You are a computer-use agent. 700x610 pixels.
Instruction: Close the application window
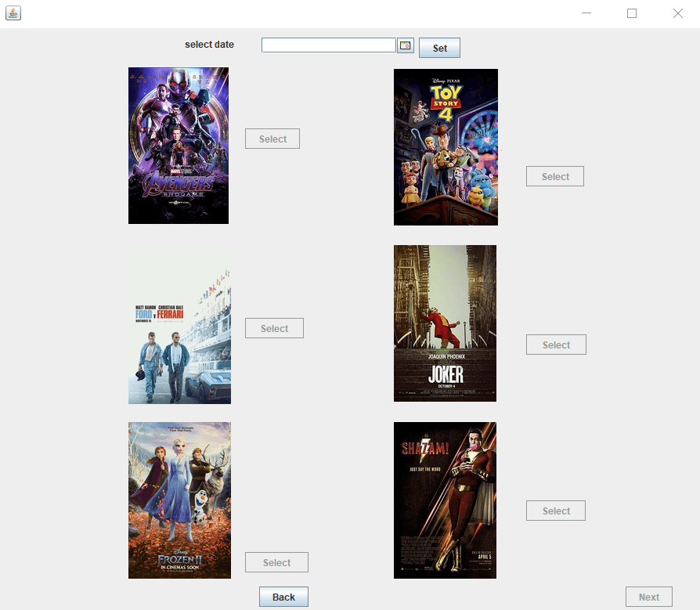tap(677, 13)
